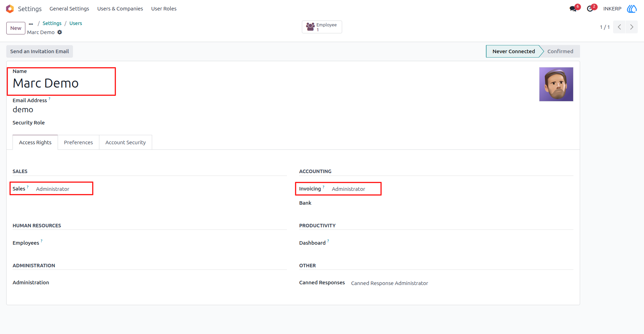Click the record pager 1 / 1

[x=605, y=27]
